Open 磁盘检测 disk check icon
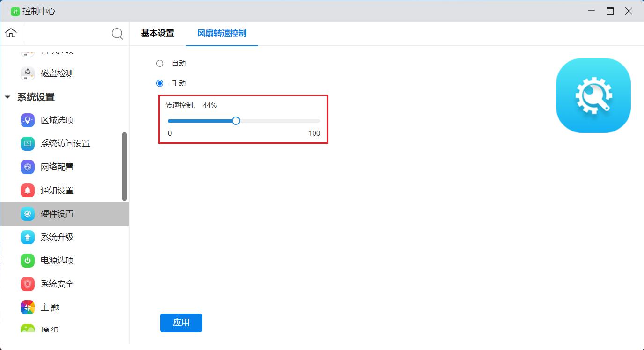Image resolution: width=644 pixels, height=350 pixels. pyautogui.click(x=28, y=73)
